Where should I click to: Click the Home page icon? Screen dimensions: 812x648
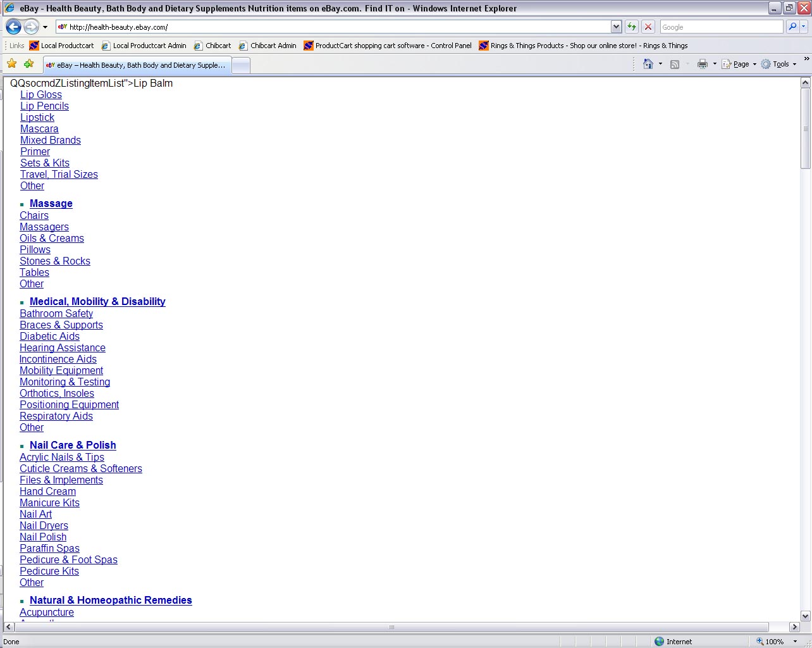[x=648, y=64]
